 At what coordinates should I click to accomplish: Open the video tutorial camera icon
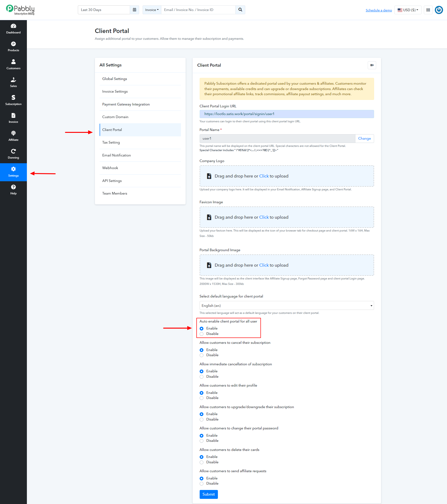pyautogui.click(x=372, y=65)
